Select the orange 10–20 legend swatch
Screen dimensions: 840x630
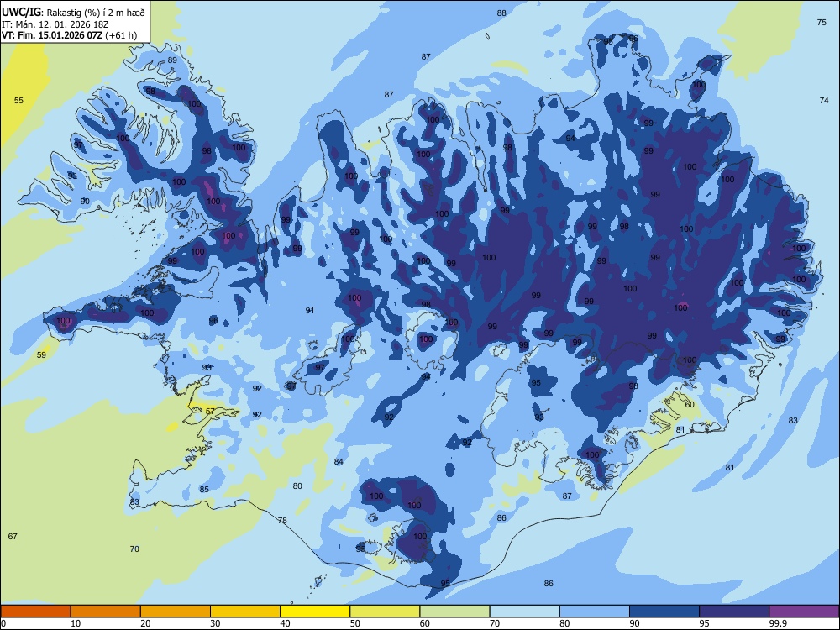click(106, 612)
